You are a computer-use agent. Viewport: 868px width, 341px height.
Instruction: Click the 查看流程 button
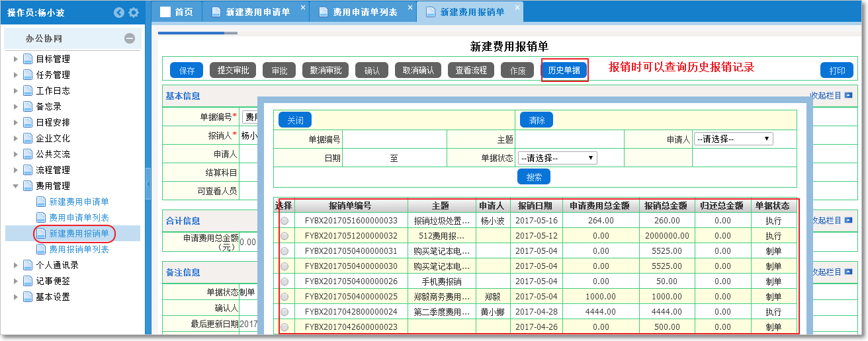pyautogui.click(x=471, y=71)
